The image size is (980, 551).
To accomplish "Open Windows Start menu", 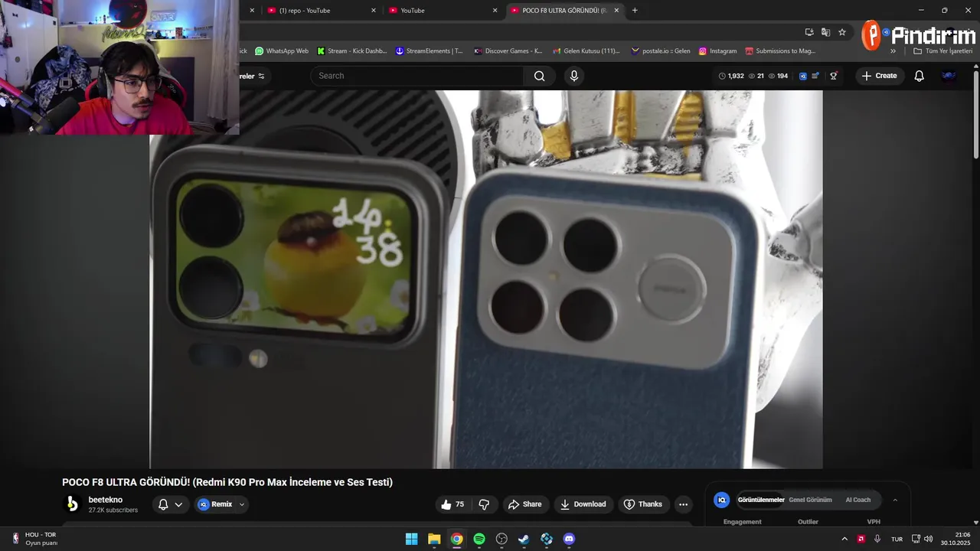I will 411,539.
